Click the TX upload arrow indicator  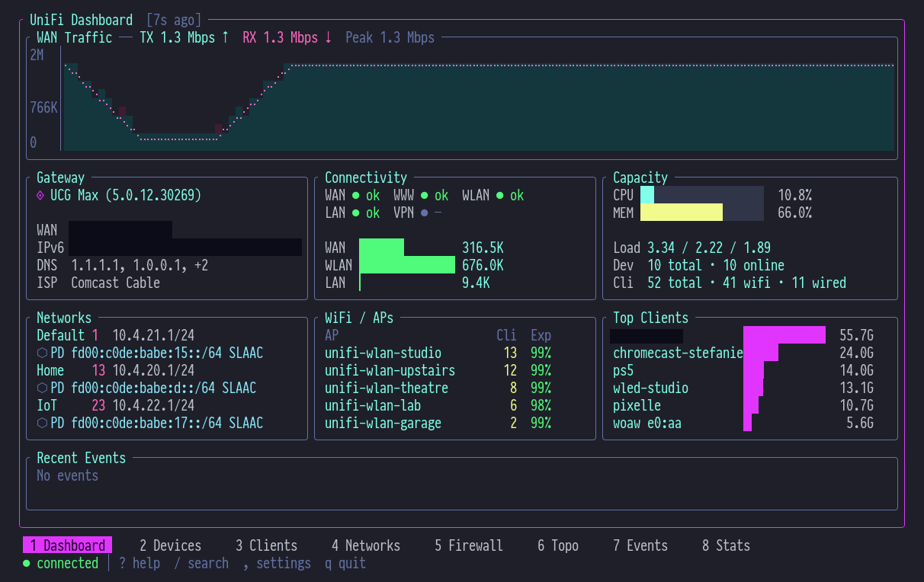tap(225, 37)
